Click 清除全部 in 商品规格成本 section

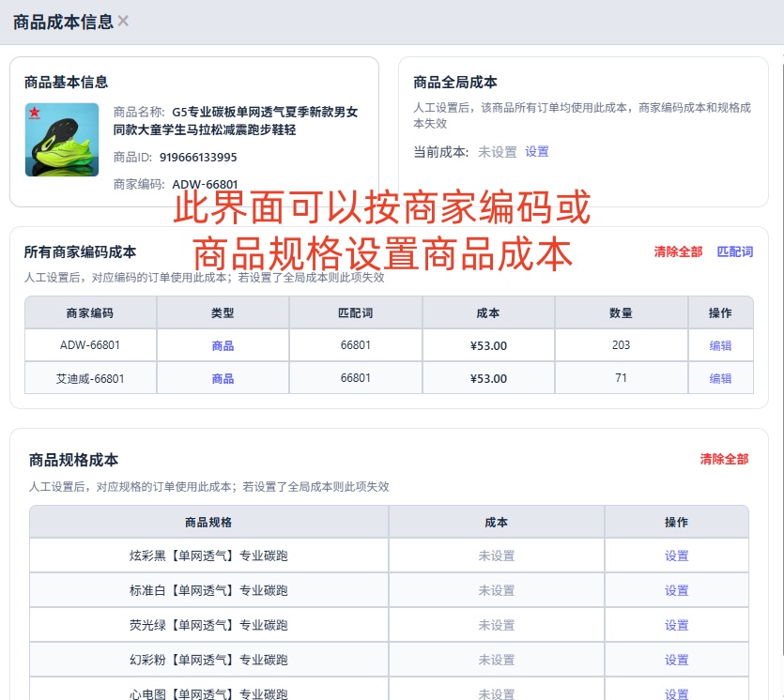724,459
